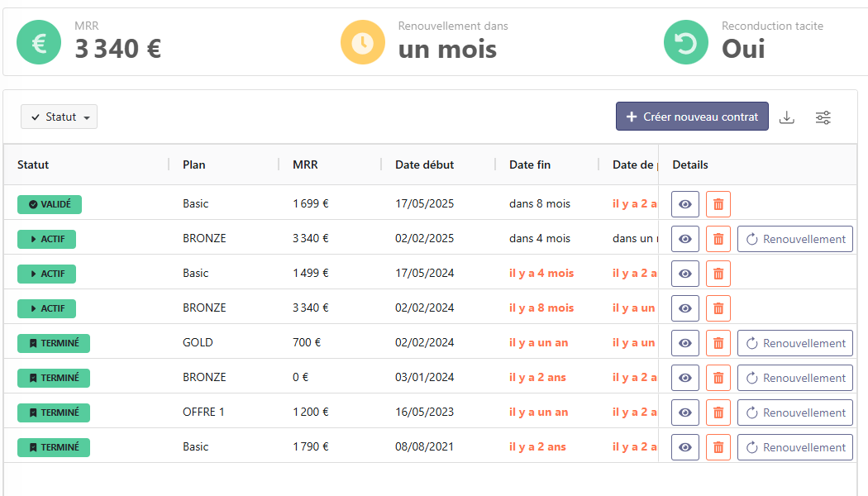The image size is (868, 496).
Task: View details of the OFFRE 1 contract
Action: coord(684,413)
